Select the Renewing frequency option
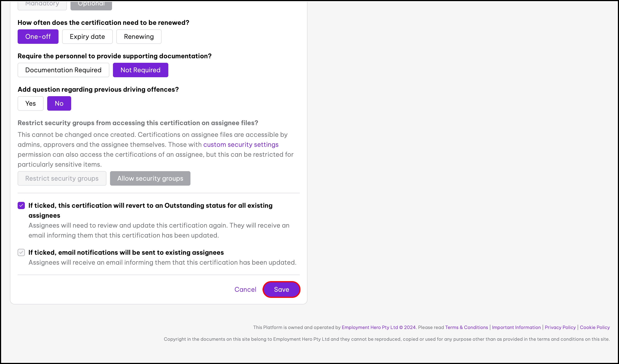 [x=139, y=37]
